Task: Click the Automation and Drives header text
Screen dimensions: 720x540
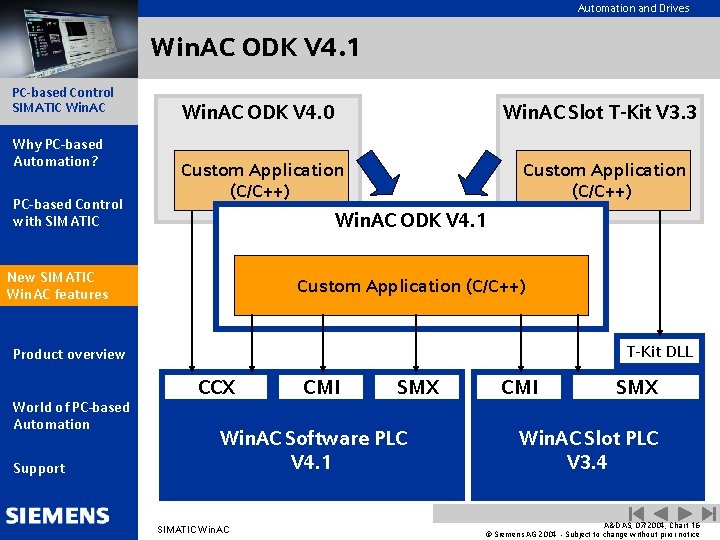Action: tap(633, 8)
